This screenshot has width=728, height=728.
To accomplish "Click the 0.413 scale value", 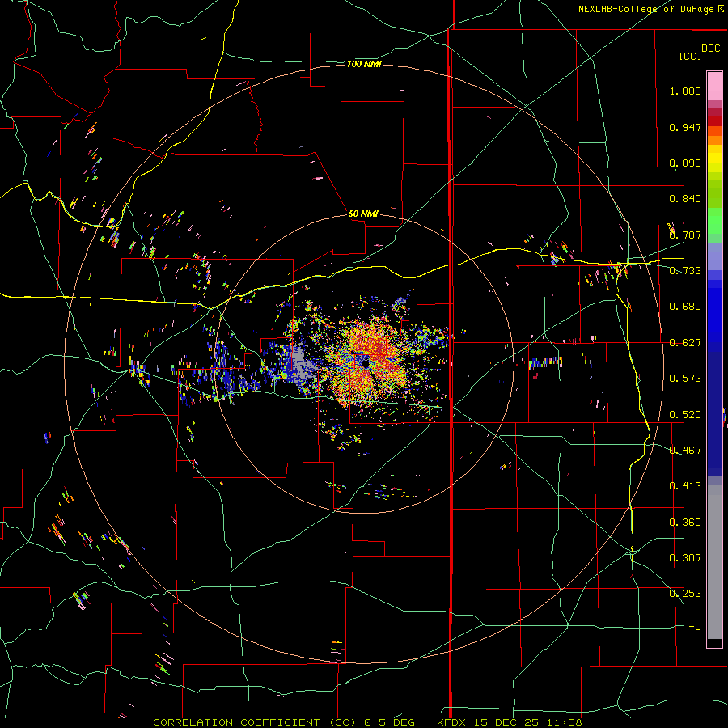I will [685, 486].
